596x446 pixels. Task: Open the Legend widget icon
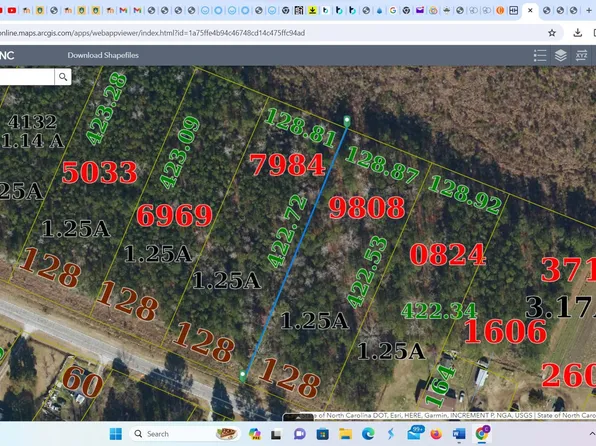coord(540,56)
